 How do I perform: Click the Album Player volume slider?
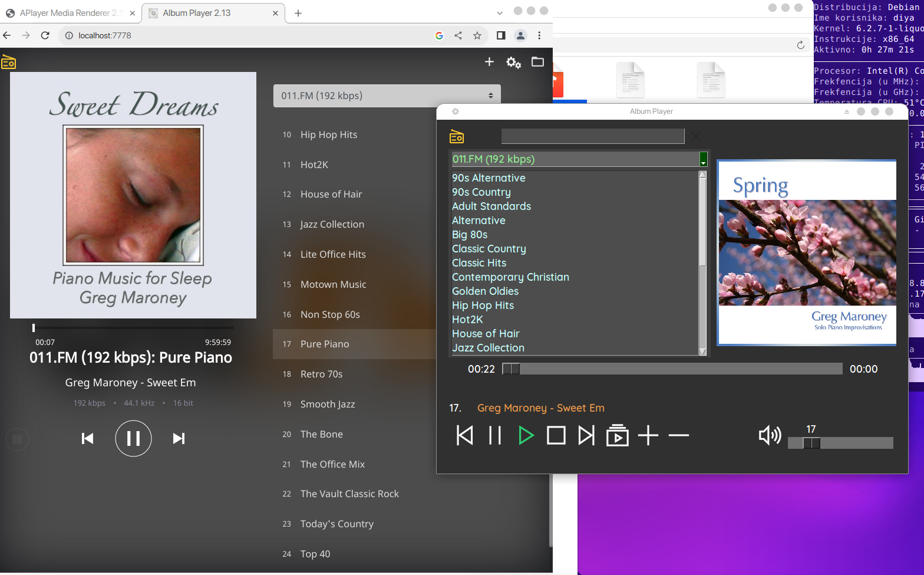pyautogui.click(x=840, y=443)
